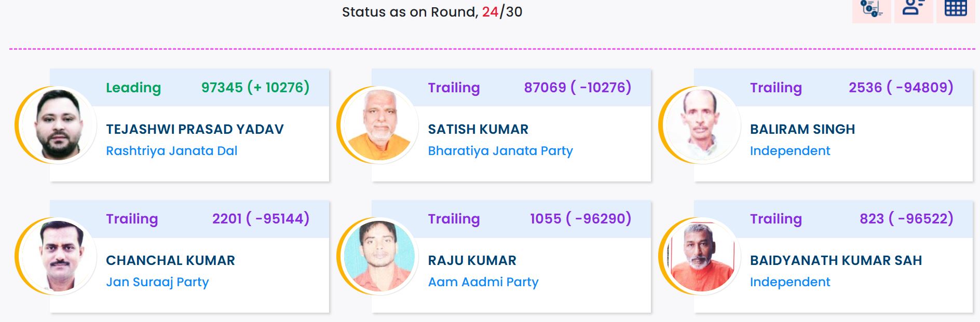Click the Jan Suraaj Party label

[x=157, y=282]
